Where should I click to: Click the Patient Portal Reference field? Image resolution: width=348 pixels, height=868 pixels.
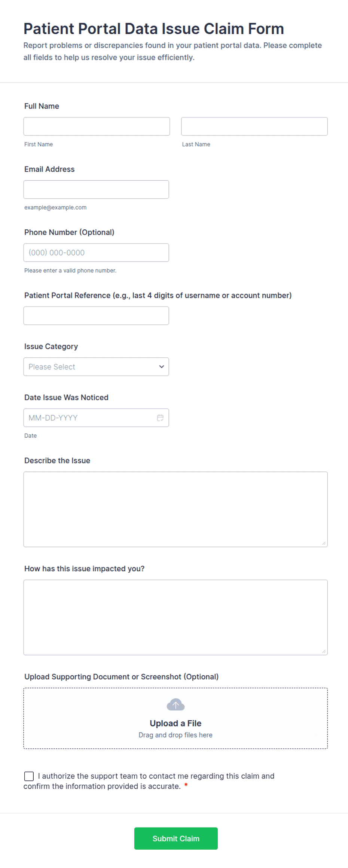click(x=96, y=316)
